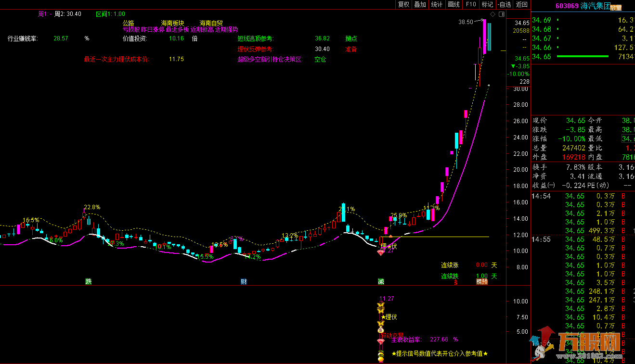
Task: Click the 放量 tag next to stock name
Action: point(616,8)
